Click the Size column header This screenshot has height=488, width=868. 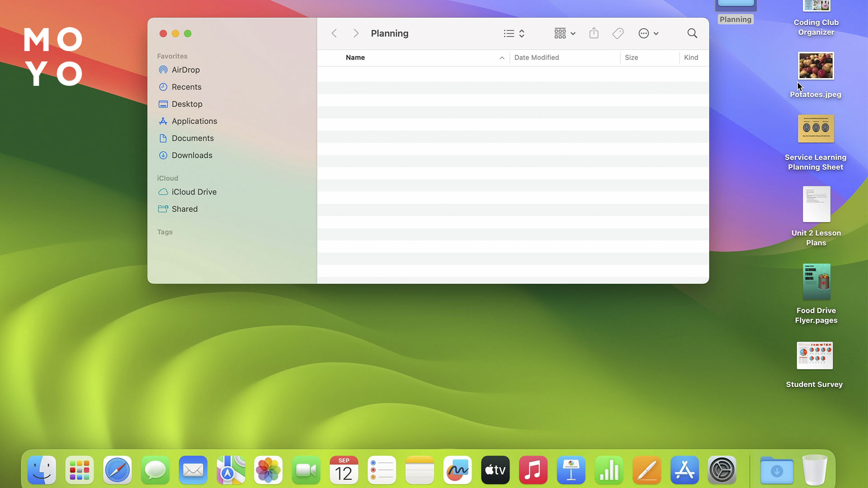pyautogui.click(x=631, y=57)
